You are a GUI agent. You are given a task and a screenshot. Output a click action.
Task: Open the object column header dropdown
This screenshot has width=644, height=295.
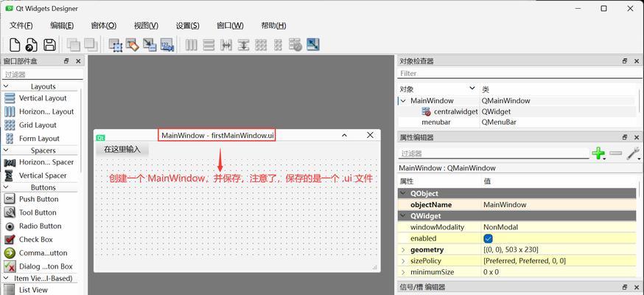[x=472, y=88]
